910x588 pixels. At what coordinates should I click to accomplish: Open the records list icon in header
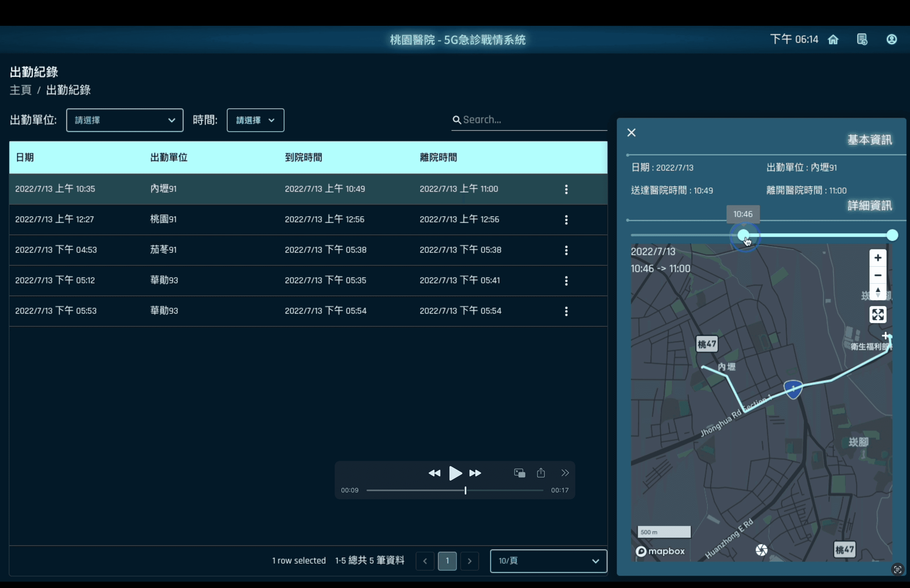click(x=862, y=39)
